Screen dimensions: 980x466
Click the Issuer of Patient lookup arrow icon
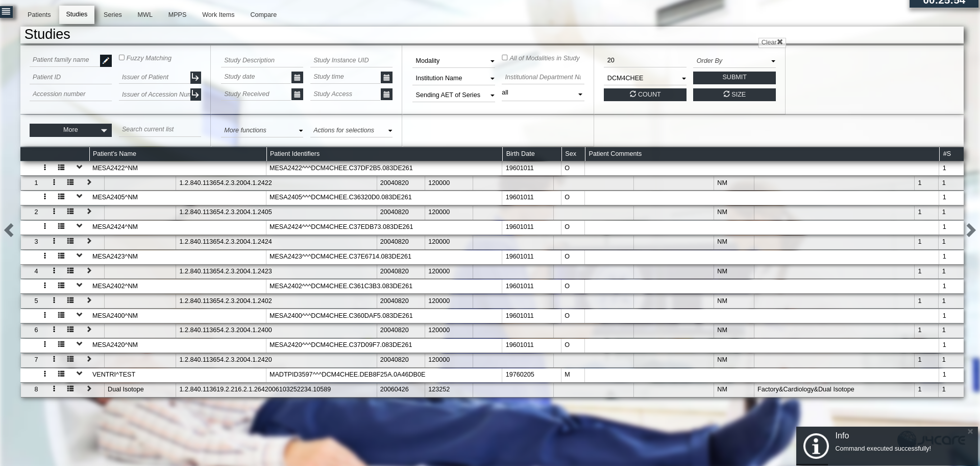195,77
